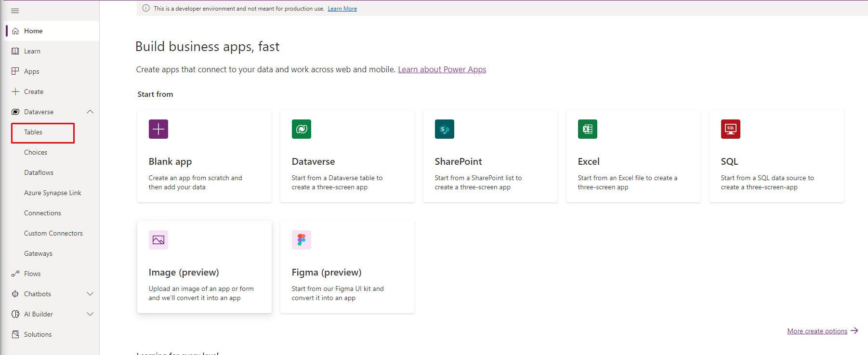Click the Dataverse sidebar icon
868x355 pixels.
coord(15,112)
